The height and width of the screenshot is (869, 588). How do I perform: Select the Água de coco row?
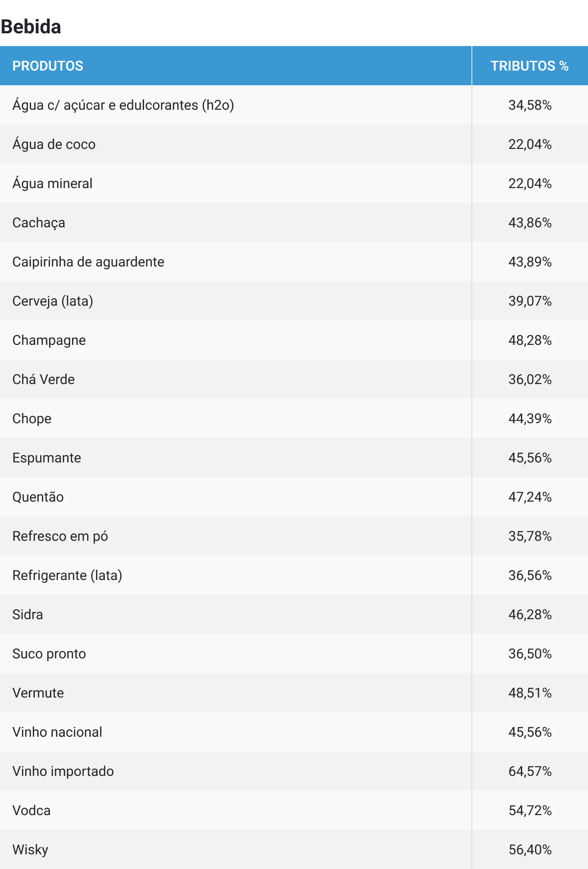pos(54,145)
